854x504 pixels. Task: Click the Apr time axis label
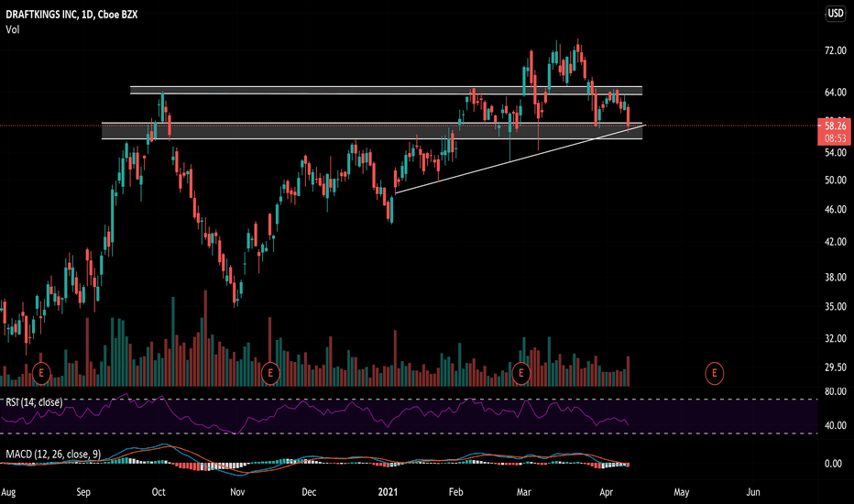coord(607,492)
